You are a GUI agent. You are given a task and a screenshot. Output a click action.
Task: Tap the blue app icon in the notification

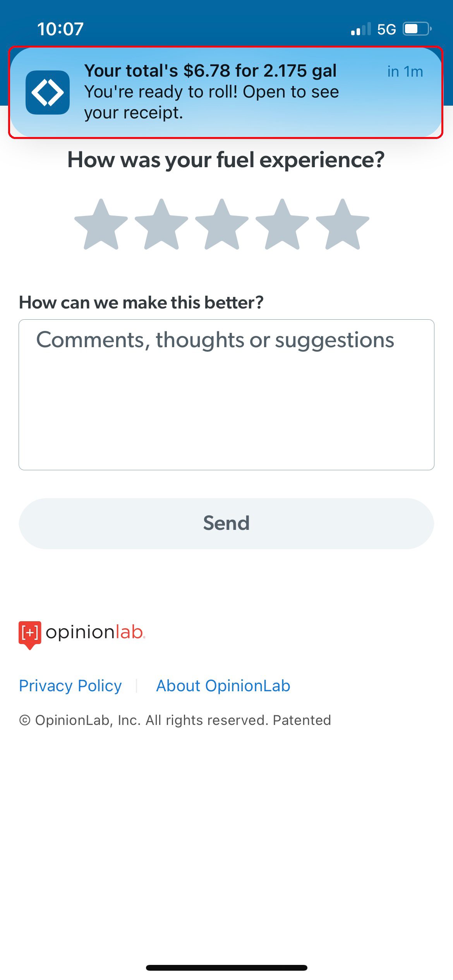pos(48,93)
